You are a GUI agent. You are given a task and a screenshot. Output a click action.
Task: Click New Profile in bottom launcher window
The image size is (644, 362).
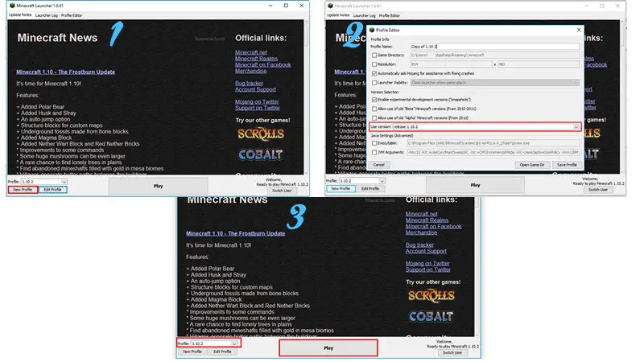(x=192, y=352)
